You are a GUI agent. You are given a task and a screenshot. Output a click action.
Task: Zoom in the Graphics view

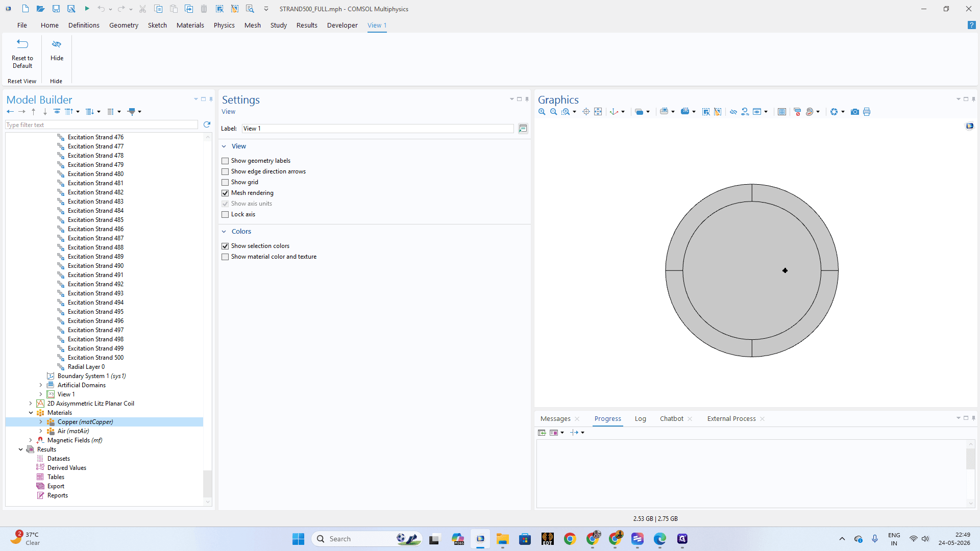(542, 112)
